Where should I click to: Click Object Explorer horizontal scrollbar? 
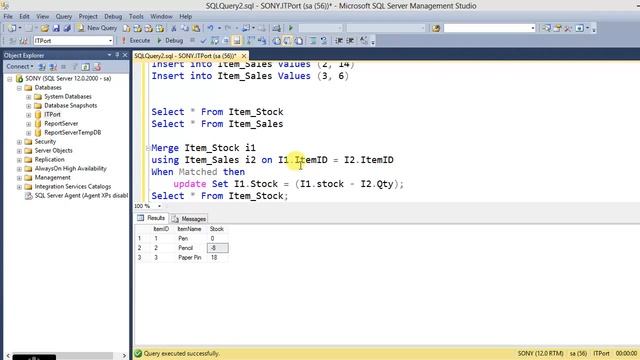point(66,356)
